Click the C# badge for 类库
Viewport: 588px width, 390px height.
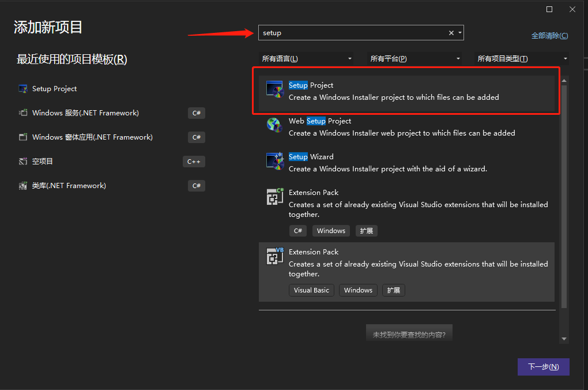(x=197, y=186)
